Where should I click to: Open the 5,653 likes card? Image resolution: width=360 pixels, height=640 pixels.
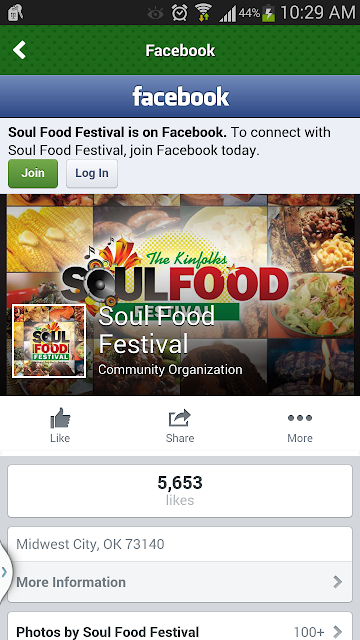pos(180,491)
